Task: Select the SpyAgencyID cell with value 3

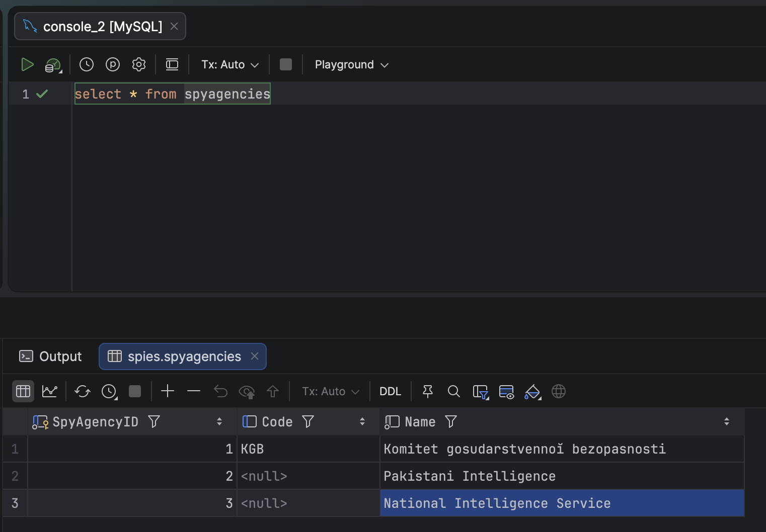Action: point(132,503)
